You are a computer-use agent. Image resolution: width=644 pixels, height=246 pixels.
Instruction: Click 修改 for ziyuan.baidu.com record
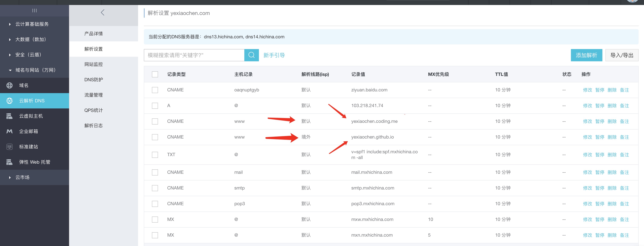587,90
